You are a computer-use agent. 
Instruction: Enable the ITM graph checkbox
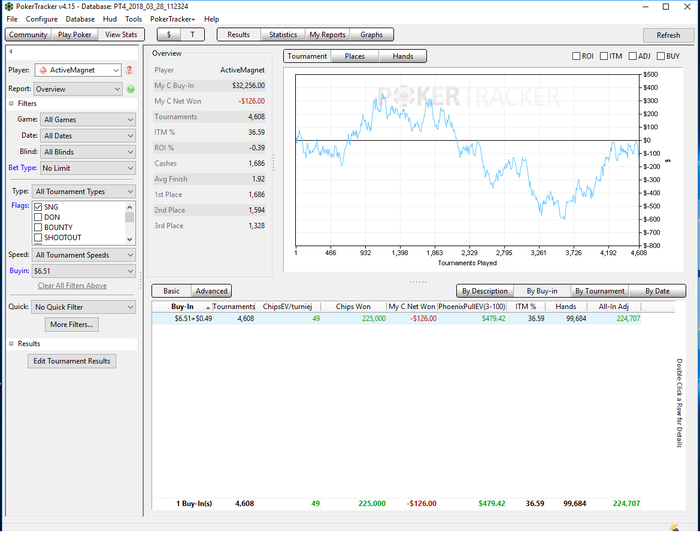[x=604, y=56]
